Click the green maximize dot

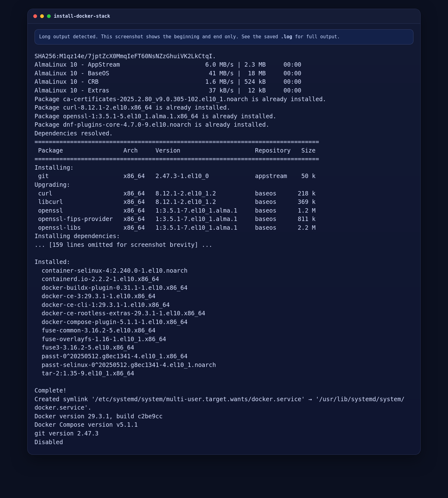pyautogui.click(x=49, y=16)
